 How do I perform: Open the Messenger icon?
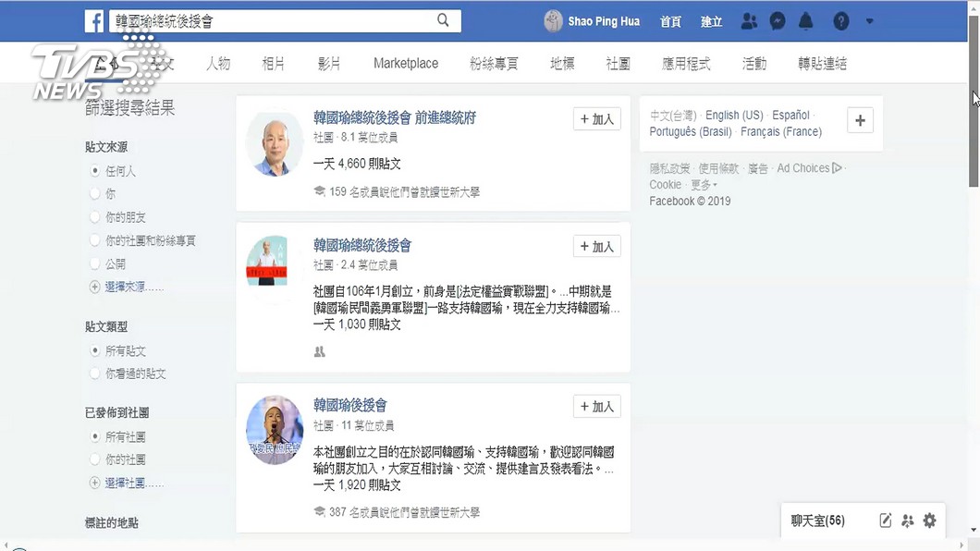(x=778, y=21)
